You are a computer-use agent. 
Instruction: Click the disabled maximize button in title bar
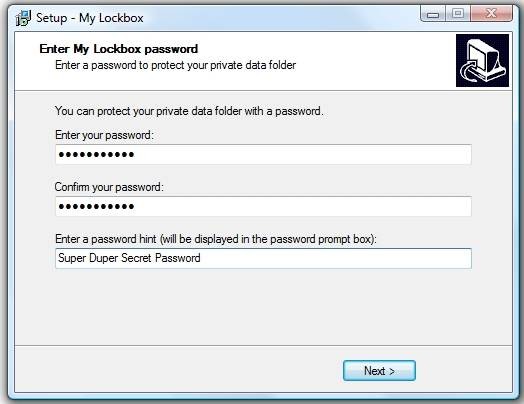(x=457, y=14)
